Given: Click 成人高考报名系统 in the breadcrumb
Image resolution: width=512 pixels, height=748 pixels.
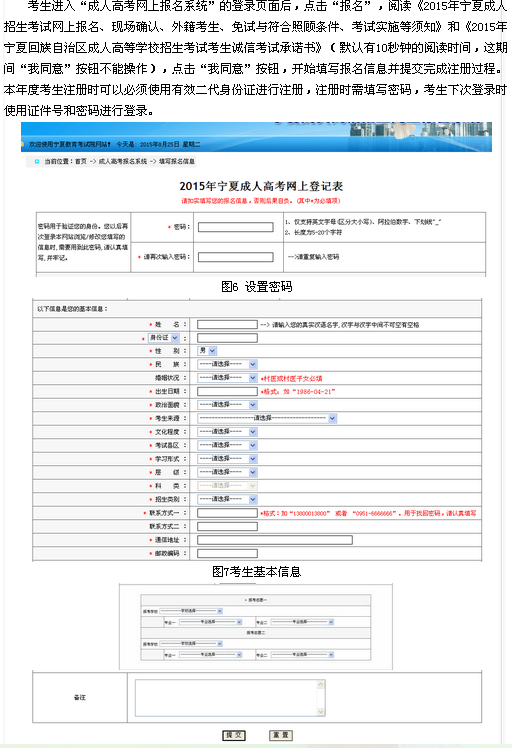Looking at the screenshot, I should [x=123, y=162].
